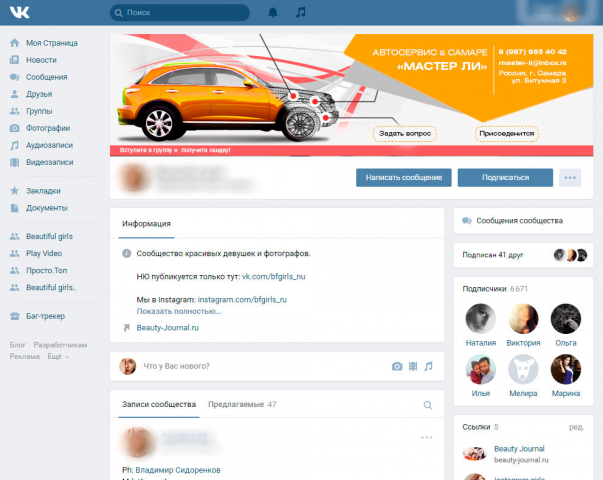Viewport: 603px width, 480px height.
Task: Expand description with Показать полностью
Action: tap(179, 311)
